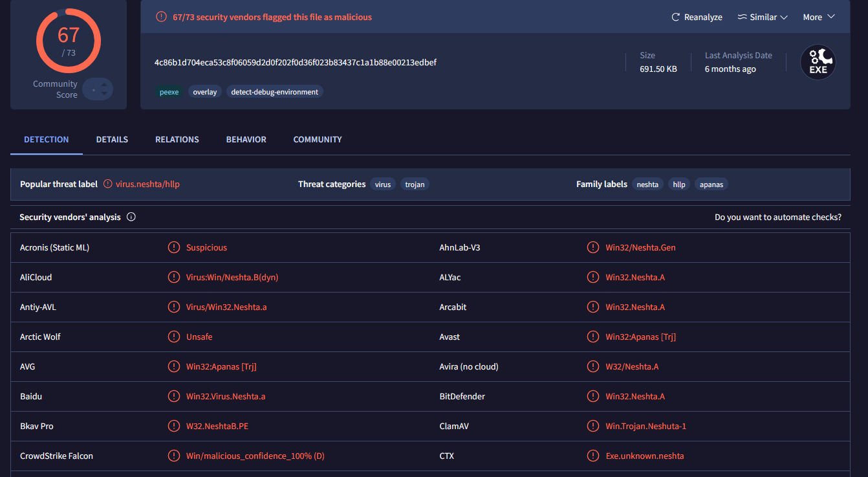Click the apanas family label chip

coord(712,184)
